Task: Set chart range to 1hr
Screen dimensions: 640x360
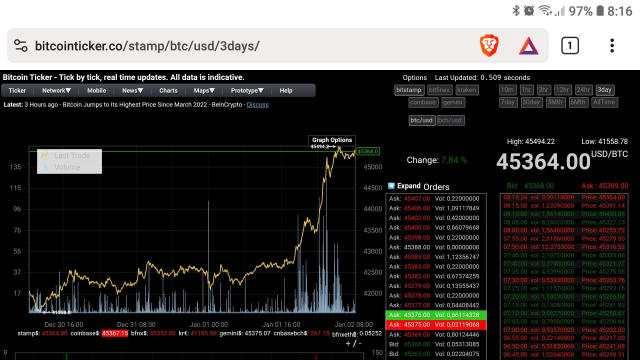Action: click(527, 90)
